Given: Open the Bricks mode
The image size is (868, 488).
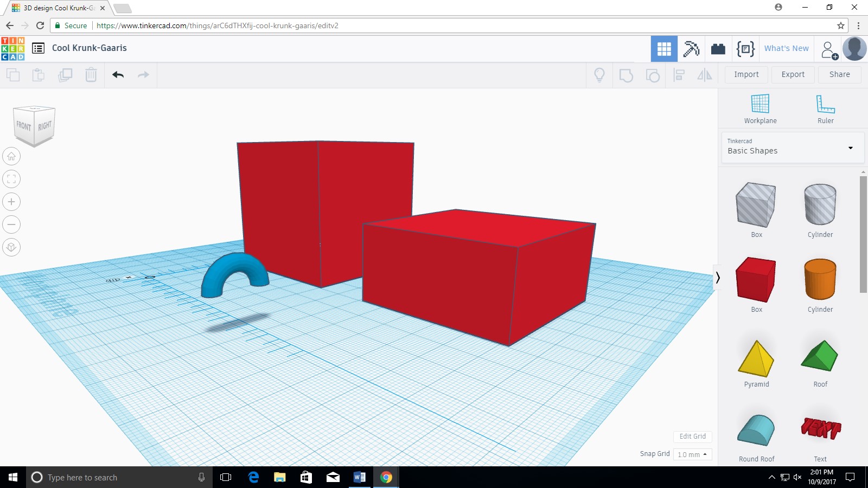Looking at the screenshot, I should [718, 49].
